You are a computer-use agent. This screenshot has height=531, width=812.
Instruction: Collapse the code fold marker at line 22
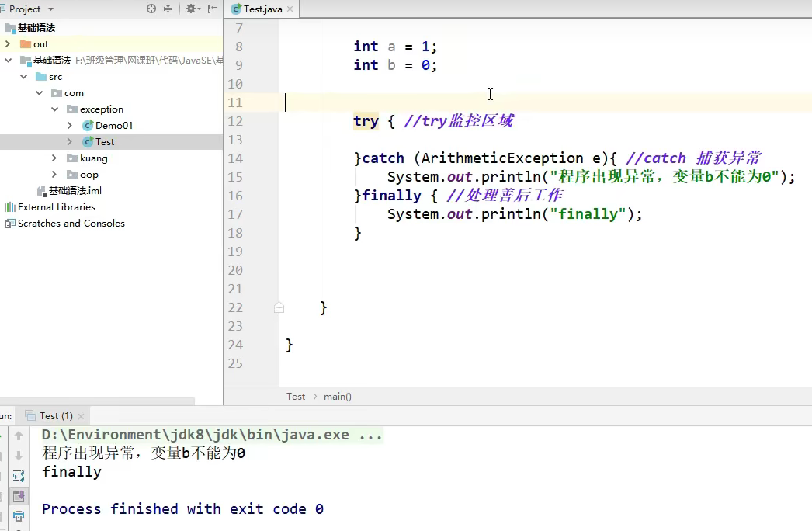279,307
